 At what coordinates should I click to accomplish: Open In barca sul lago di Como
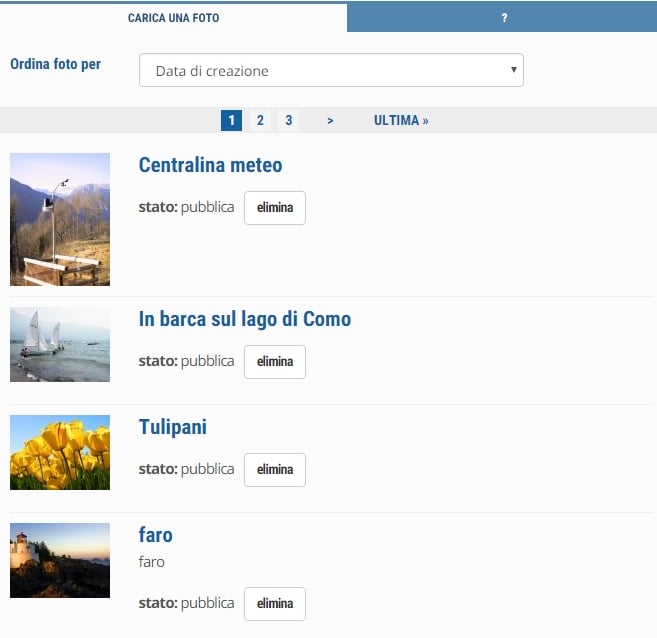tap(245, 319)
